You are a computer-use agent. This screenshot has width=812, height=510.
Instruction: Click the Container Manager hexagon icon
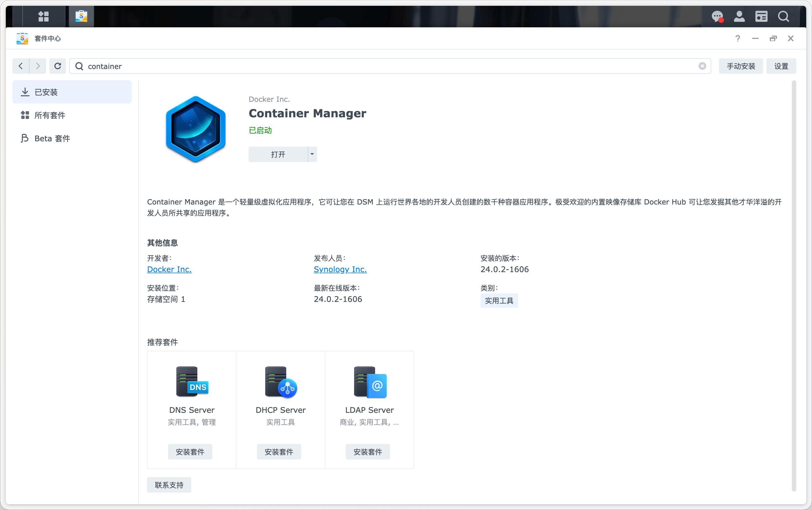pos(196,129)
